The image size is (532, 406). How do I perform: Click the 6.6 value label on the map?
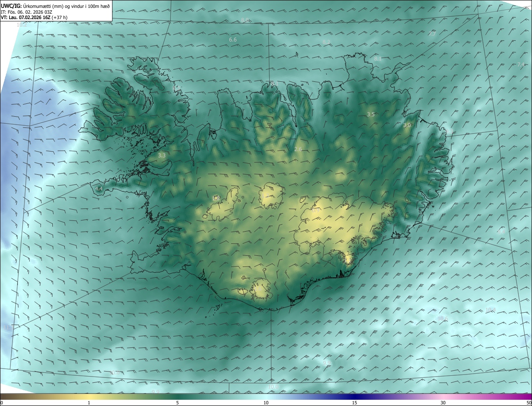click(233, 39)
